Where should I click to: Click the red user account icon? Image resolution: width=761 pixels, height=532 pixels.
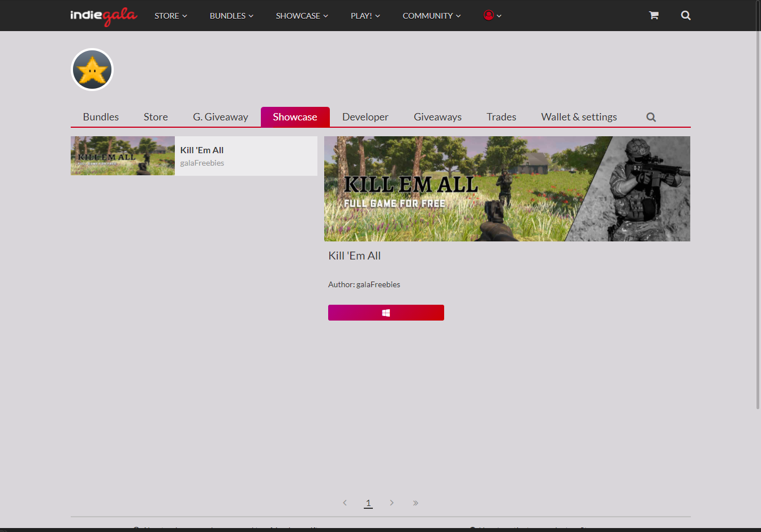[489, 15]
